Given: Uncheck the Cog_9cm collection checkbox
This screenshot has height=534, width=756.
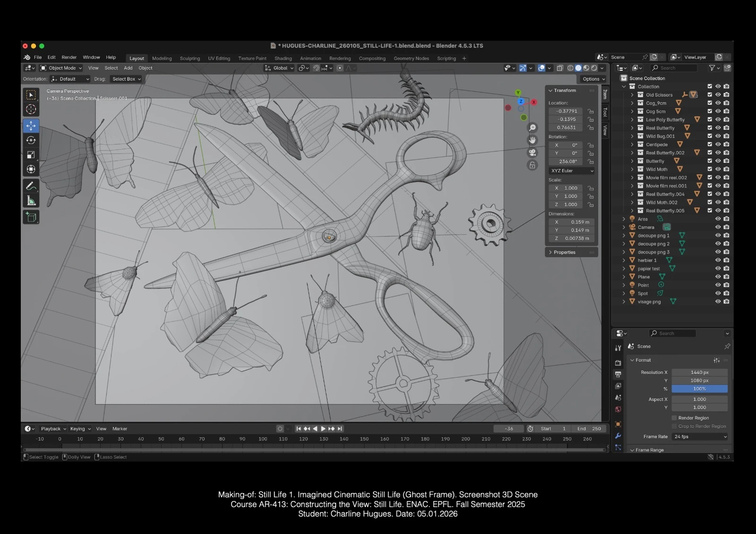Looking at the screenshot, I should [x=710, y=103].
